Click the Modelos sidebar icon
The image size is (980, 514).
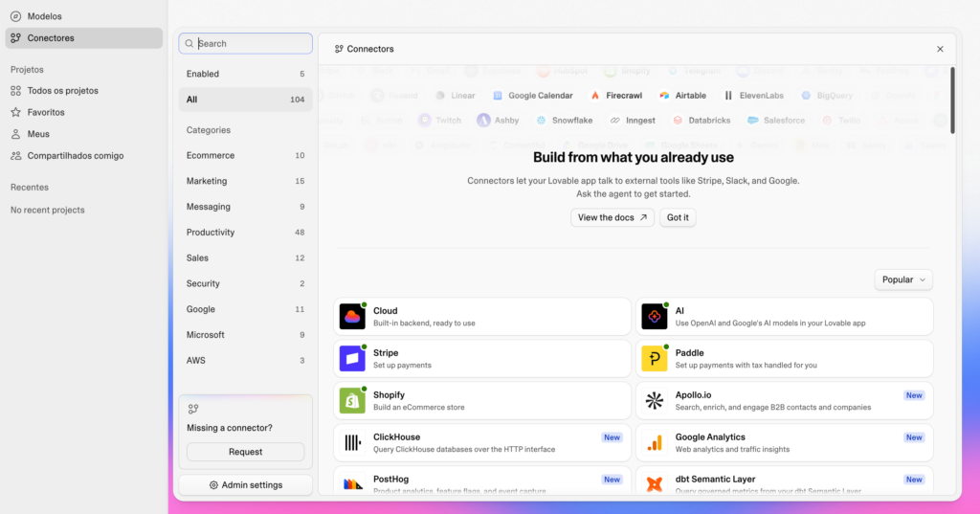click(15, 16)
